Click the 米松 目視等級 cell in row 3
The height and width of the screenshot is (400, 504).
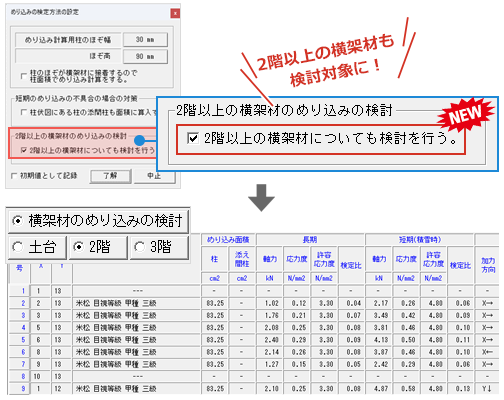click(x=137, y=315)
